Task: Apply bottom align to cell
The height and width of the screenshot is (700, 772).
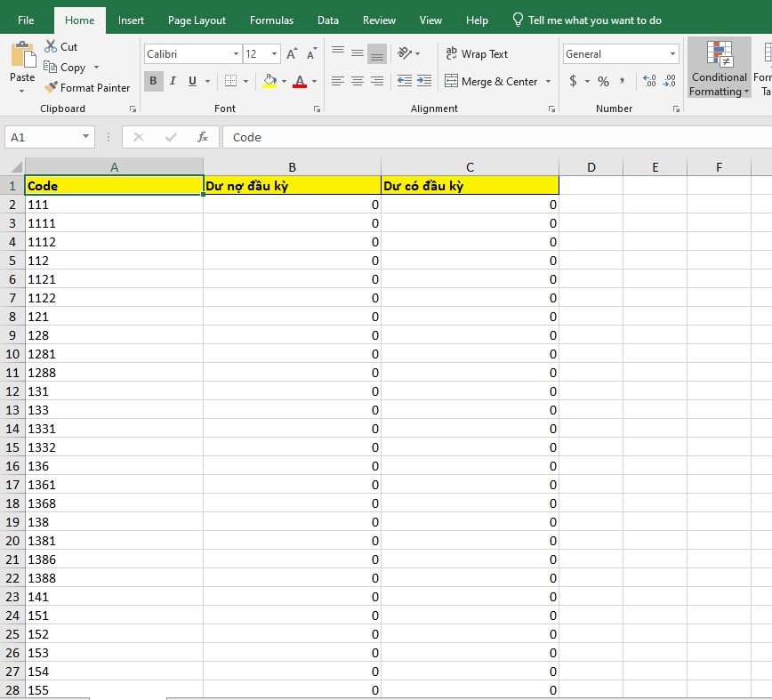Action: coord(376,54)
